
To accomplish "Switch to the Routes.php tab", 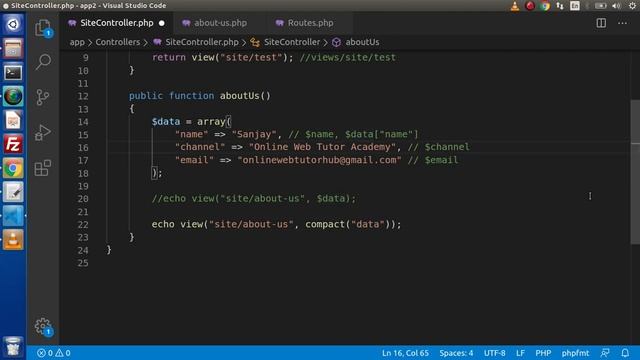I will coord(309,23).
